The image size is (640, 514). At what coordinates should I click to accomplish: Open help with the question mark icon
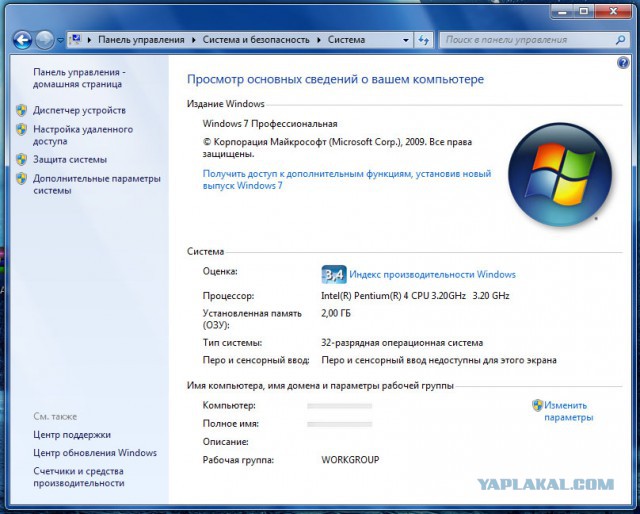pyautogui.click(x=623, y=63)
